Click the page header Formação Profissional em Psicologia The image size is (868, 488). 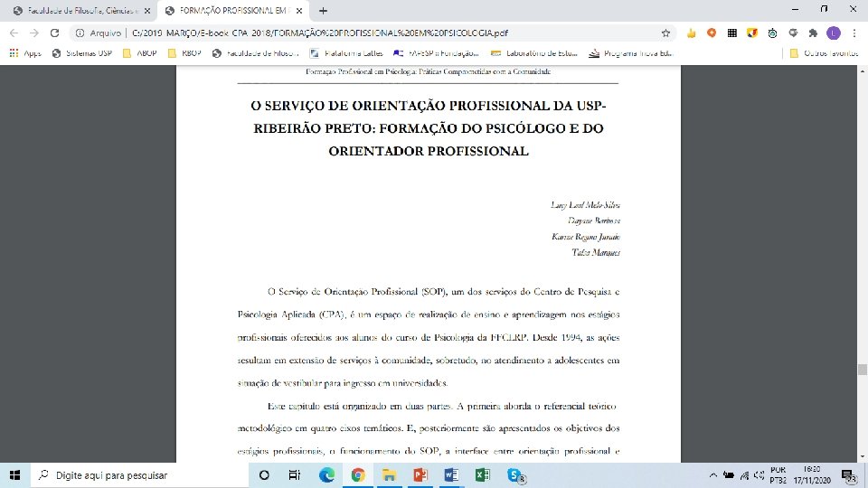428,71
